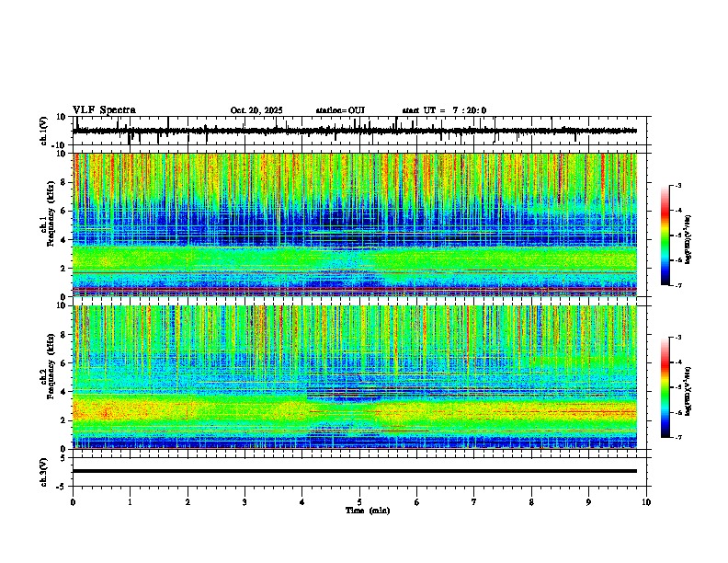
Task: Click the "8" kHz tick on ch.1 frequency axis
Action: coord(64,182)
